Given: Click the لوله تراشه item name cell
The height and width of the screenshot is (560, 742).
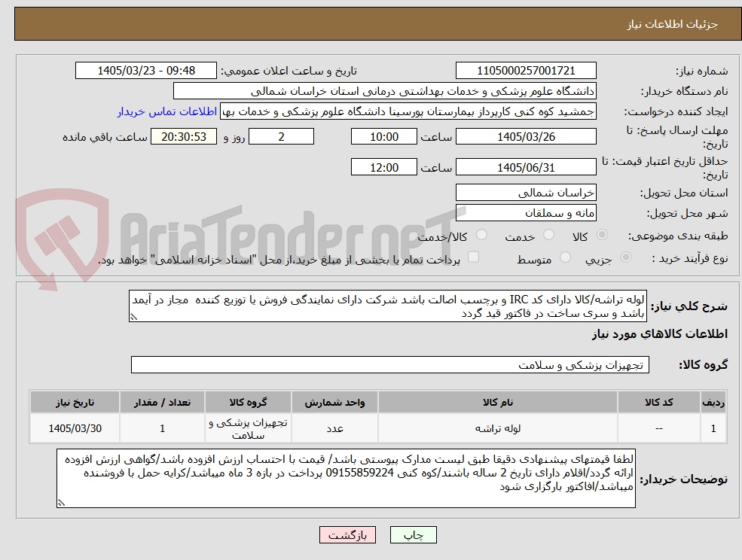Looking at the screenshot, I should [x=498, y=428].
